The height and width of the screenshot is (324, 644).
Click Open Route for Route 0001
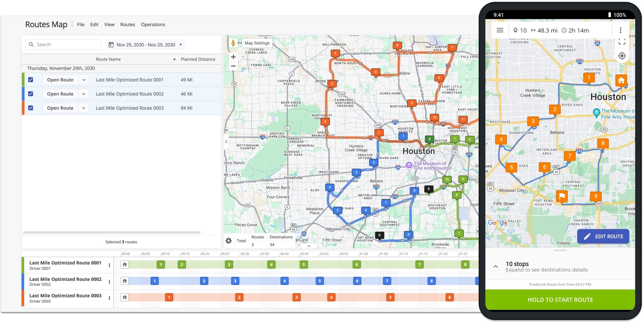coord(60,80)
